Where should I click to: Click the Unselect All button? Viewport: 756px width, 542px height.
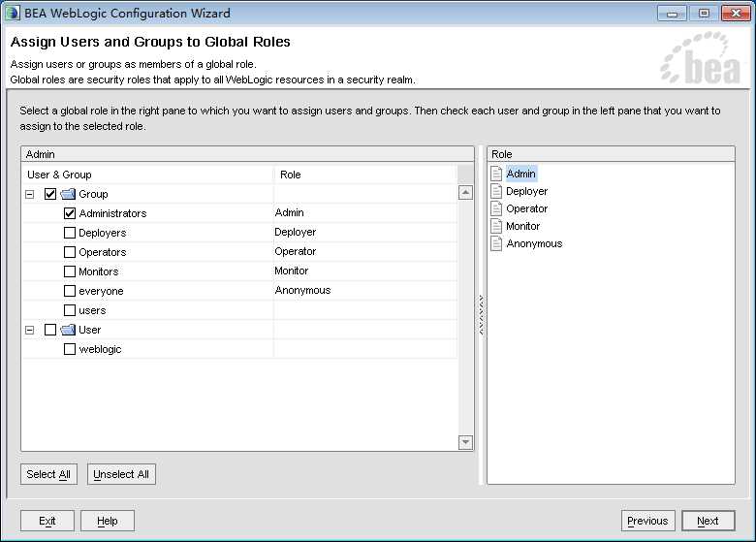pyautogui.click(x=121, y=474)
